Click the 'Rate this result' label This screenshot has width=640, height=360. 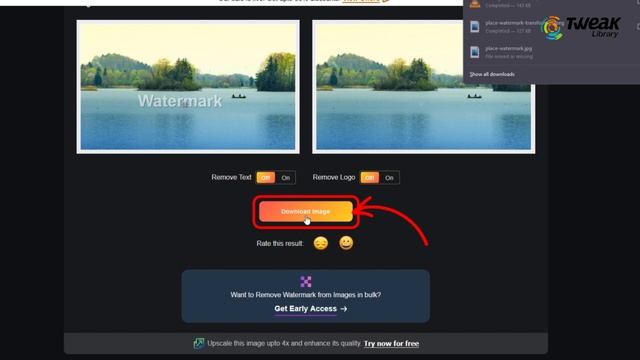[x=280, y=244]
